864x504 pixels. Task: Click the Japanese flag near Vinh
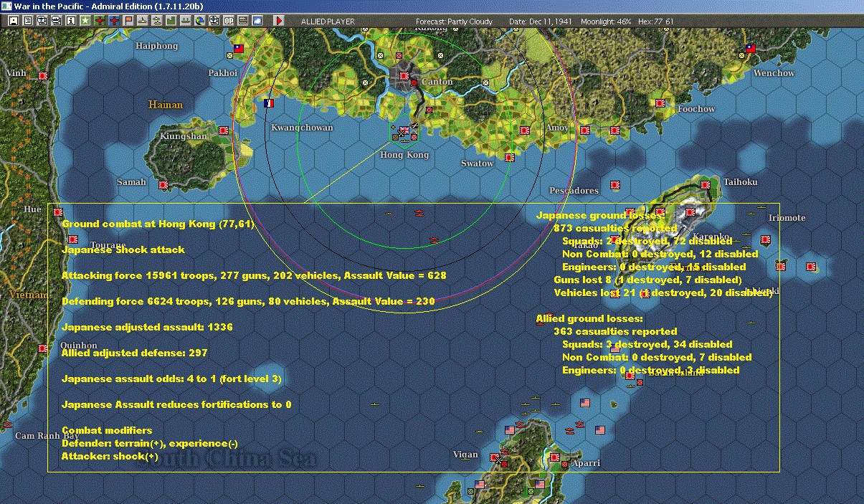[x=42, y=75]
